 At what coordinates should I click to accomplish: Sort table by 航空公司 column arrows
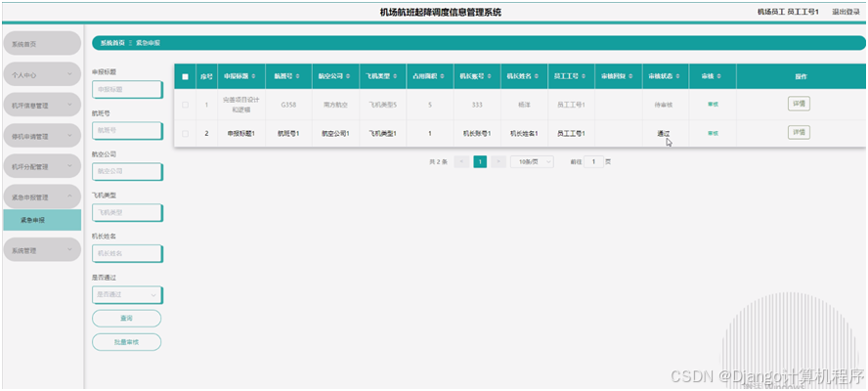click(x=346, y=76)
